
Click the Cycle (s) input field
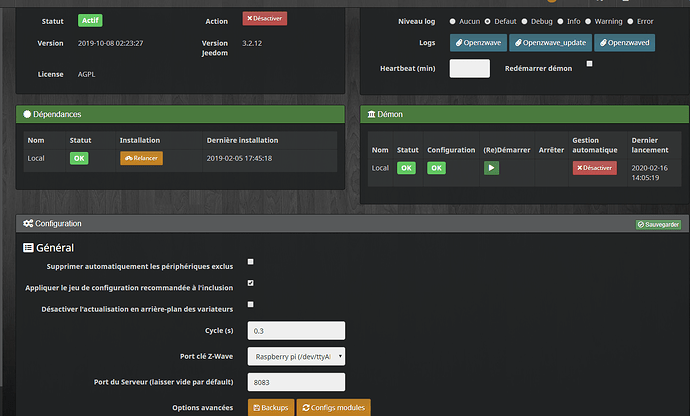pos(296,331)
